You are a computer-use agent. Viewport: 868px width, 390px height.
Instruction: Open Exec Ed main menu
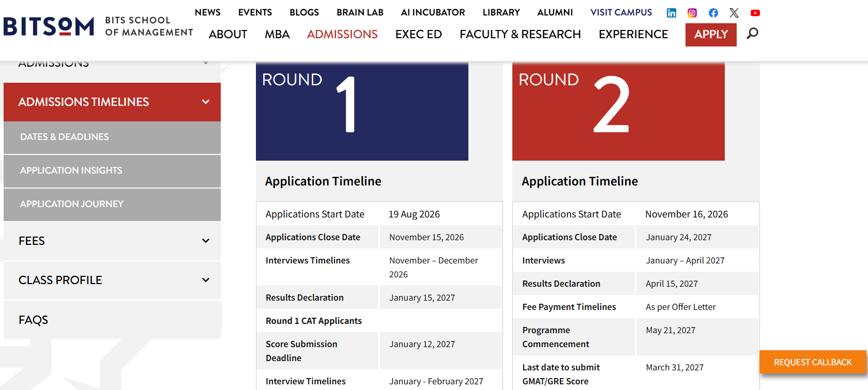coord(418,35)
